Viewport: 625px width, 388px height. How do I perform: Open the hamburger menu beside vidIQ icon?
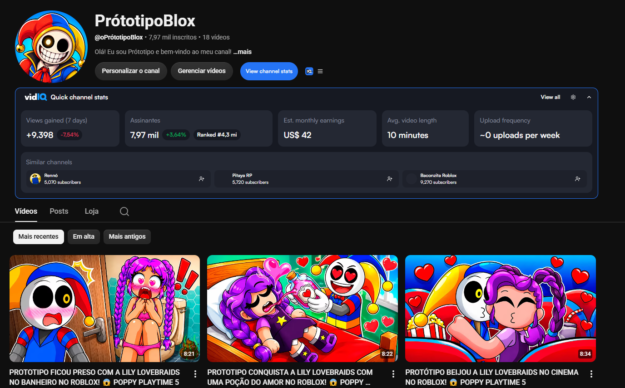coord(320,71)
